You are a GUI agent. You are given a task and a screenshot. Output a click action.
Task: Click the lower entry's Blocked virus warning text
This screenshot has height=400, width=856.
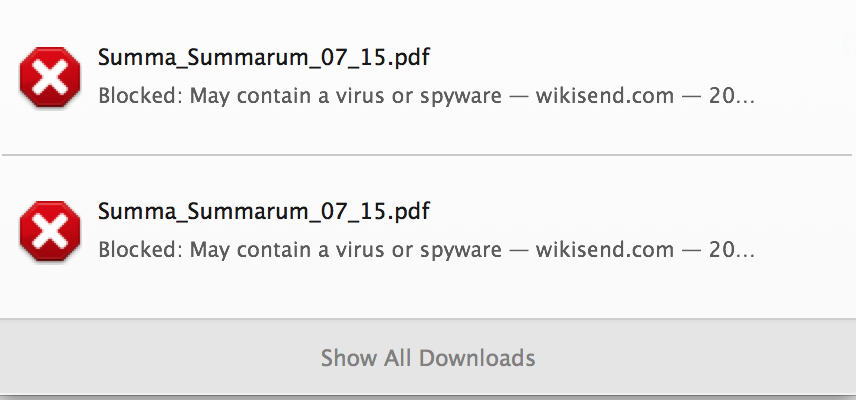point(300,250)
